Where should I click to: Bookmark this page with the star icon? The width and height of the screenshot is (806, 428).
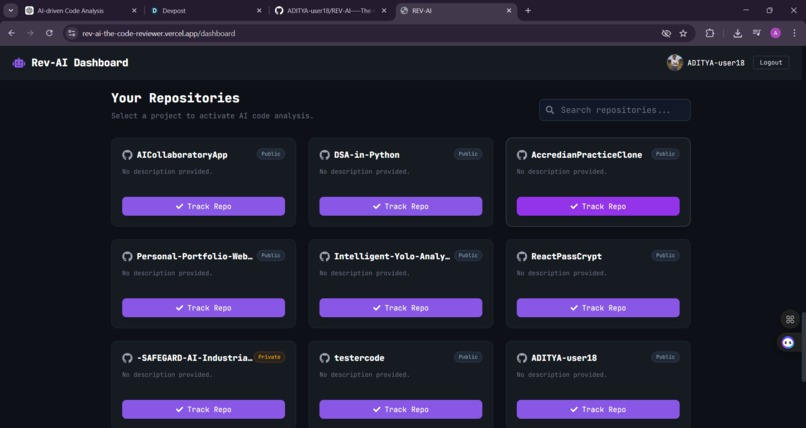pyautogui.click(x=683, y=33)
